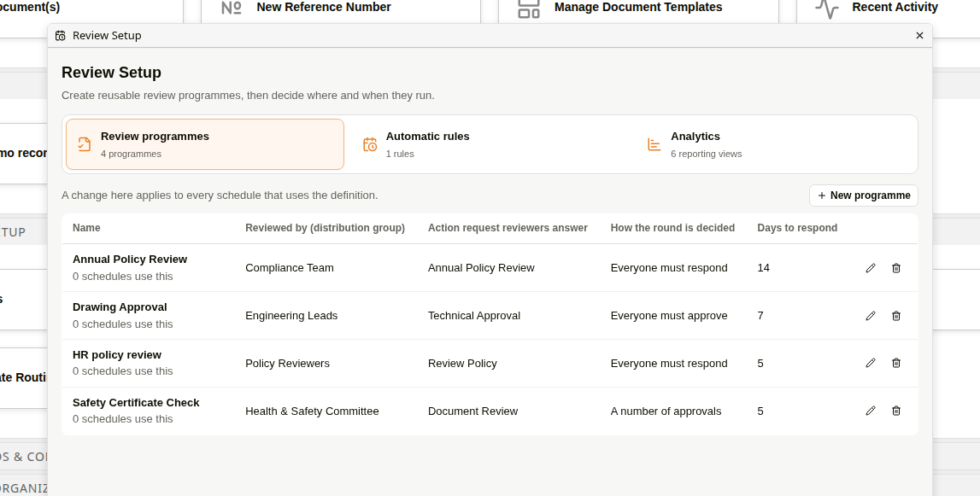Select the HR policy review row name
This screenshot has width=980, height=496.
pos(117,355)
